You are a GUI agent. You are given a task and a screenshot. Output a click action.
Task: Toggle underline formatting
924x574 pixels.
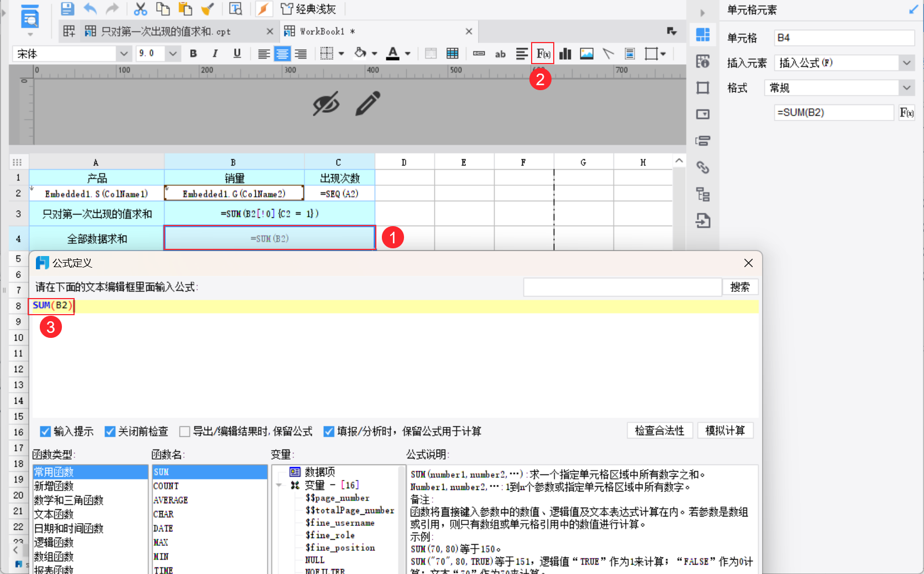237,54
